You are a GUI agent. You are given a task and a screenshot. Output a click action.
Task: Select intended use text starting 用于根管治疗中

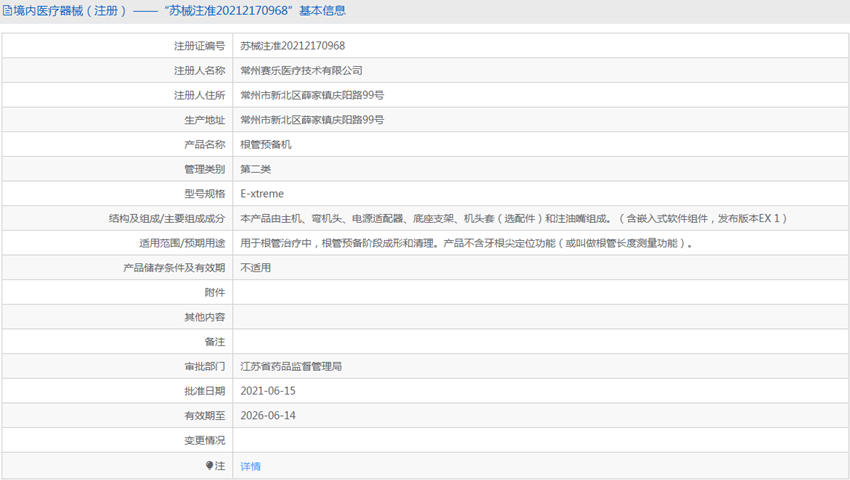tap(466, 243)
